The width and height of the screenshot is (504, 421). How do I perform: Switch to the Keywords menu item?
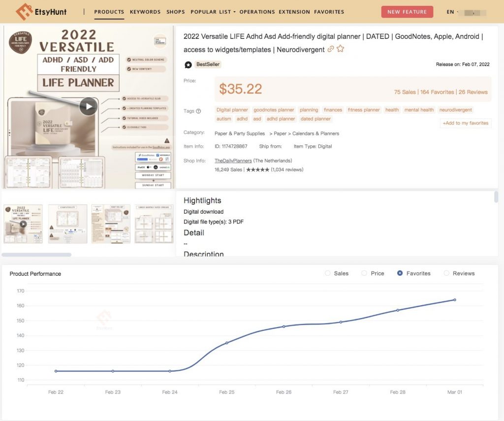pyautogui.click(x=145, y=12)
